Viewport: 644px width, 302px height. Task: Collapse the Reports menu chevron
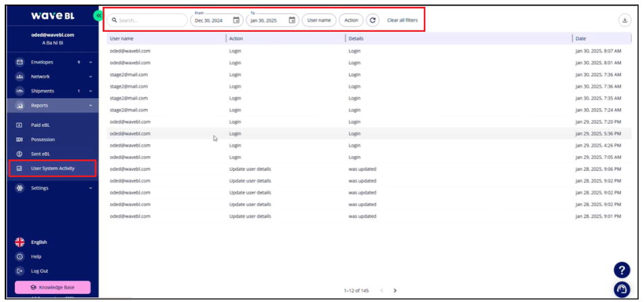coord(90,105)
